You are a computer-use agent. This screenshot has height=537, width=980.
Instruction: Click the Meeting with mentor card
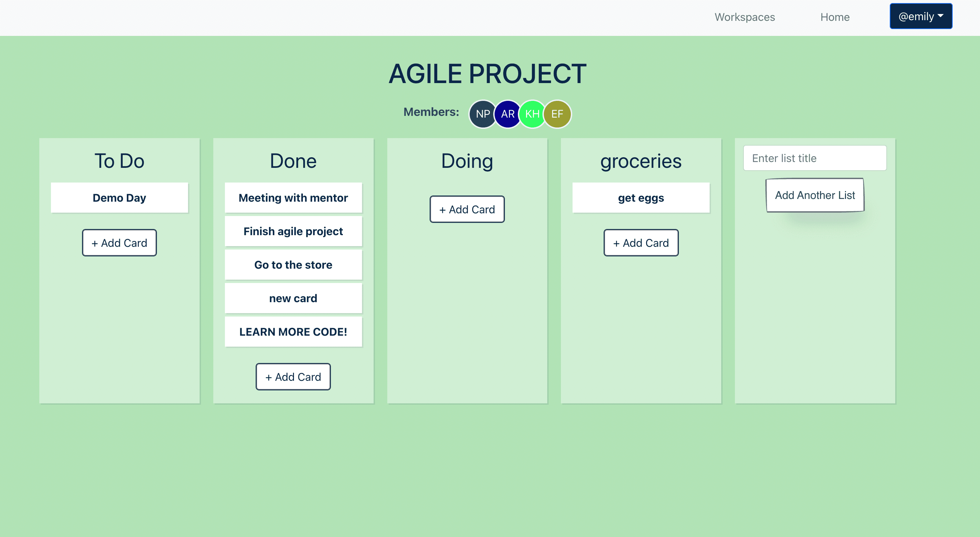(294, 197)
